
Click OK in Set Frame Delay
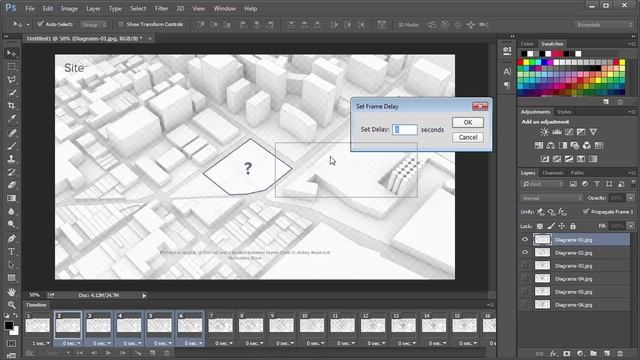pos(468,122)
